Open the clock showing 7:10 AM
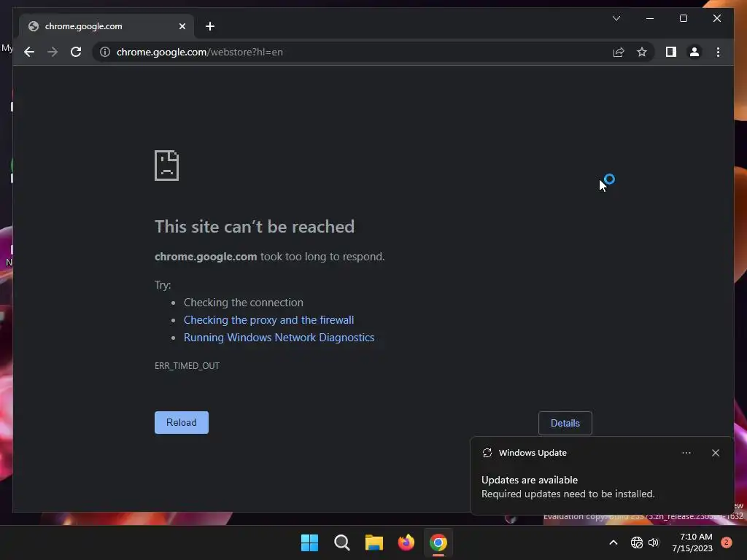Image resolution: width=747 pixels, height=560 pixels. [x=692, y=542]
